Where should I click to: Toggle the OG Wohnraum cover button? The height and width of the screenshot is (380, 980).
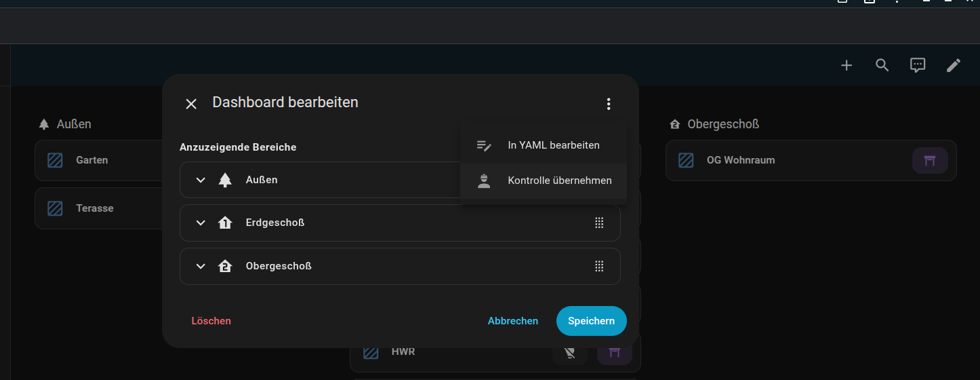click(930, 161)
